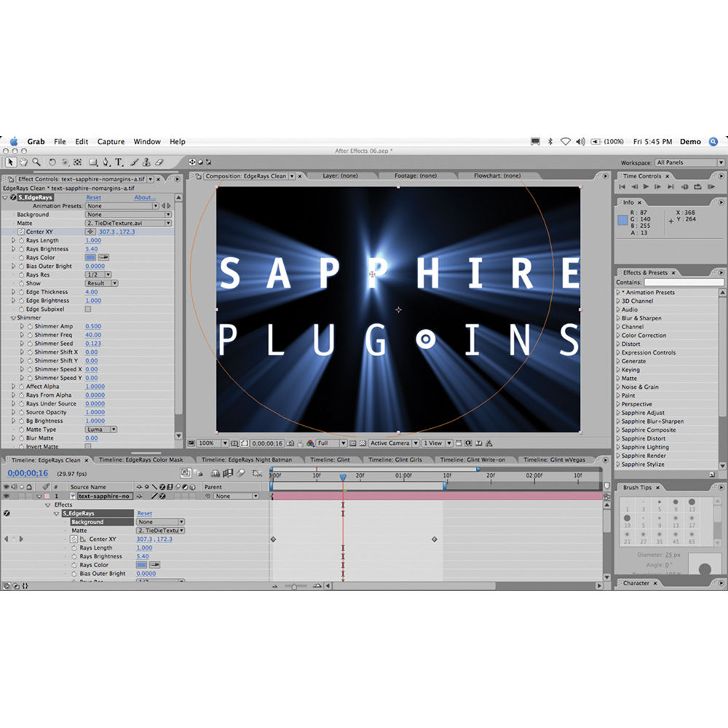Select the Brush tool
This screenshot has height=728, width=728.
134,162
